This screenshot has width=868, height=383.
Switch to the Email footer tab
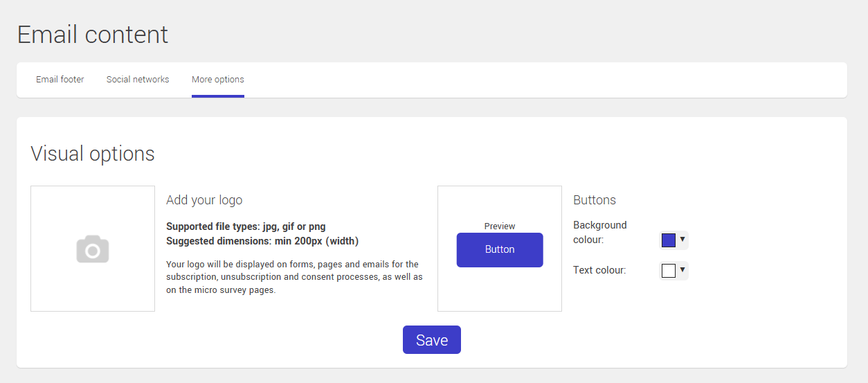(60, 80)
